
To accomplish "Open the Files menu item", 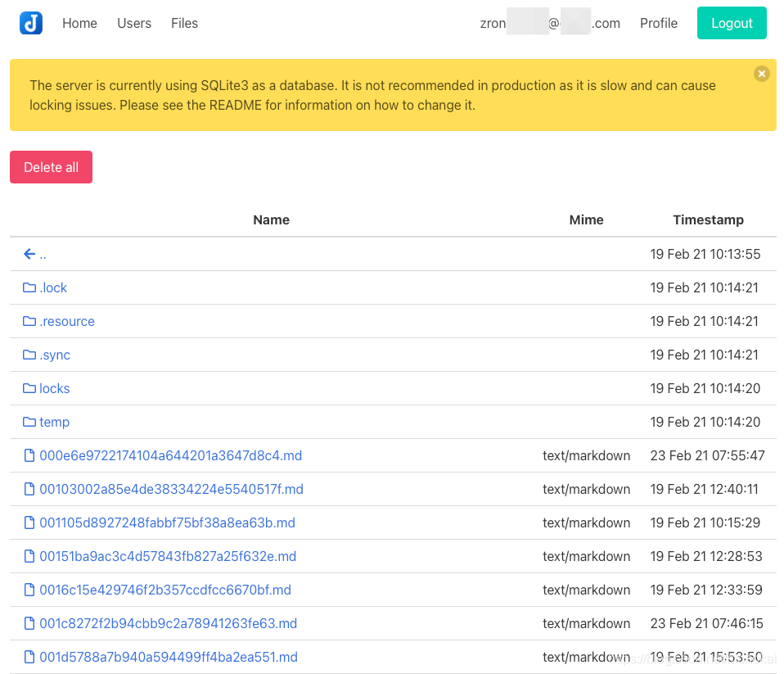I will pos(184,23).
